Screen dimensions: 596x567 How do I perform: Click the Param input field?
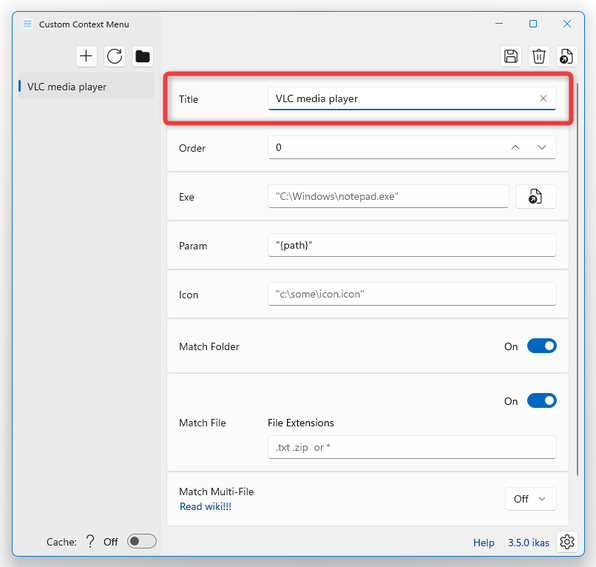coord(412,245)
